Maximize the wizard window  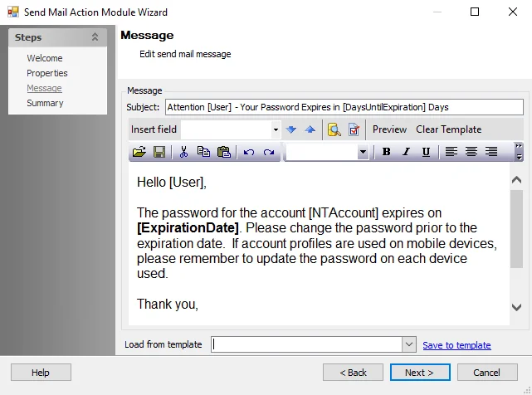(x=475, y=12)
